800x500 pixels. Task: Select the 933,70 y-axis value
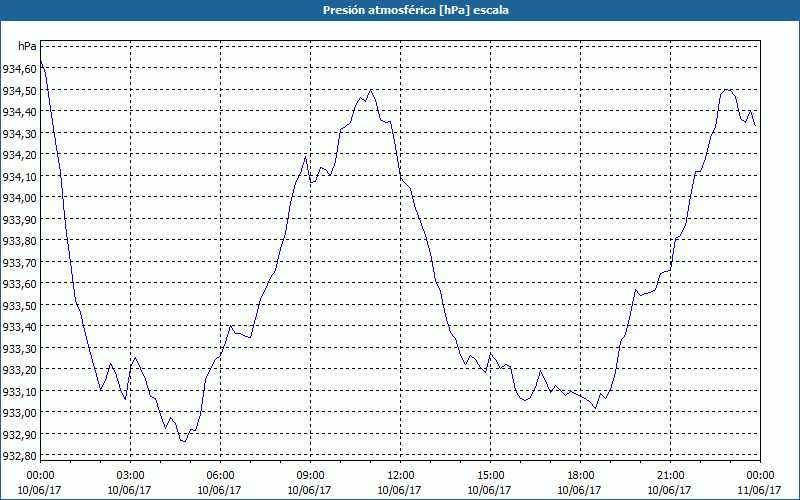19,262
